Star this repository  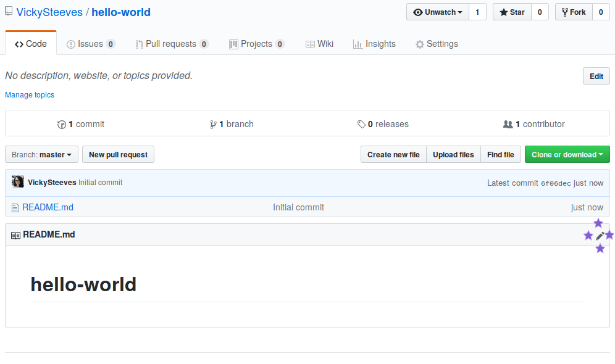point(511,12)
